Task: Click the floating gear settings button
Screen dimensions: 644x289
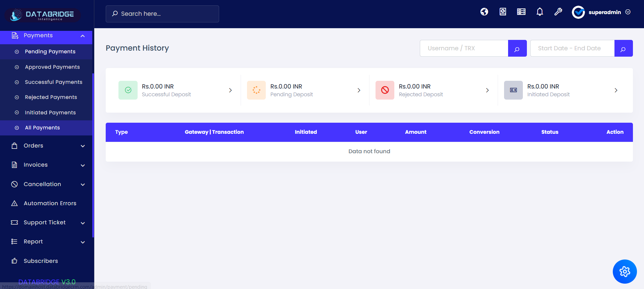Action: 625,272
